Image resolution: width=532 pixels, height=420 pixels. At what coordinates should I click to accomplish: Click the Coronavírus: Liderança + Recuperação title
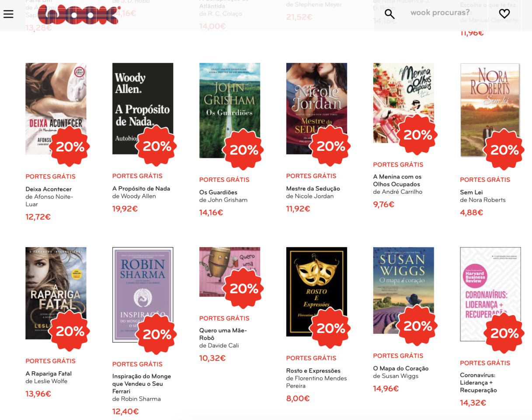(x=478, y=382)
